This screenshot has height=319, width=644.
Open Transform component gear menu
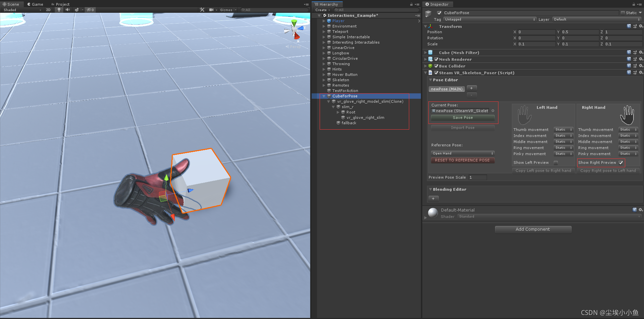[x=641, y=26]
